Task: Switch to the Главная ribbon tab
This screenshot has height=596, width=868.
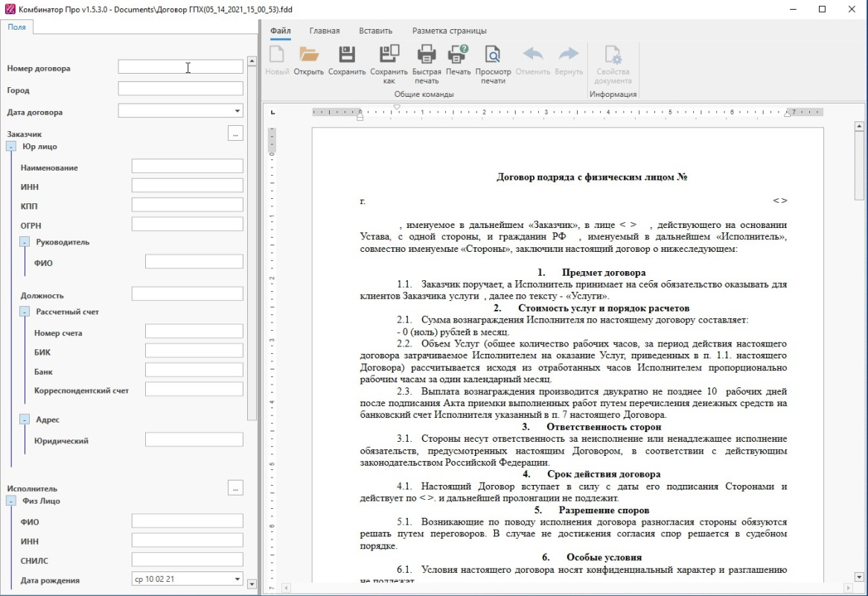Action: (325, 31)
